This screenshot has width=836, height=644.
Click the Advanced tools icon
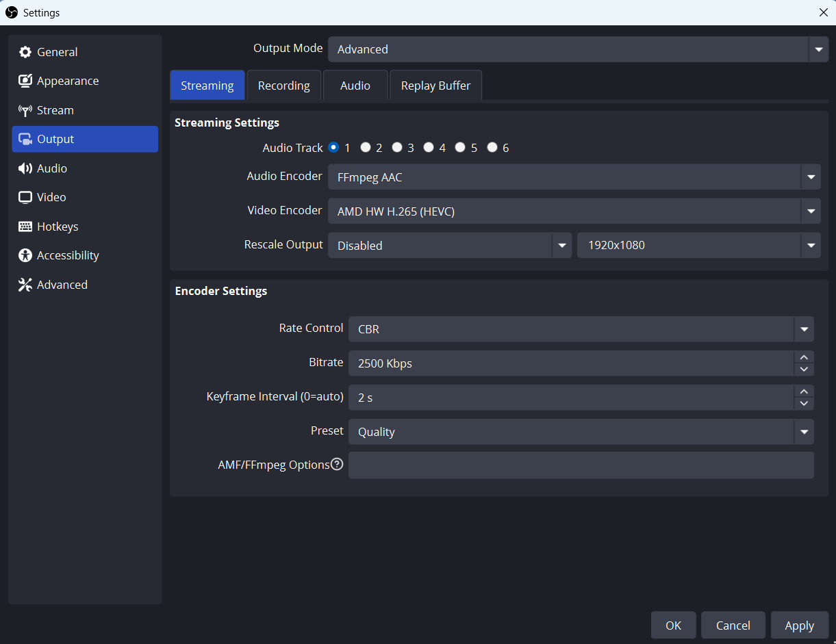[x=25, y=285]
